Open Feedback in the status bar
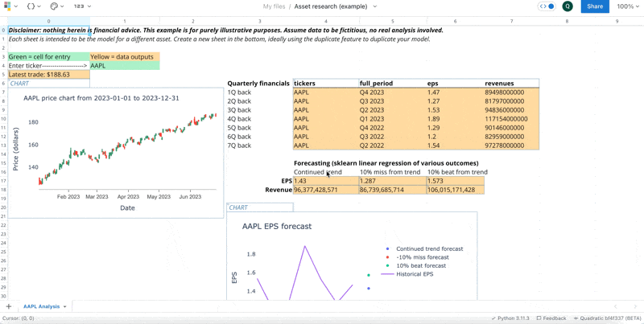 [553, 318]
